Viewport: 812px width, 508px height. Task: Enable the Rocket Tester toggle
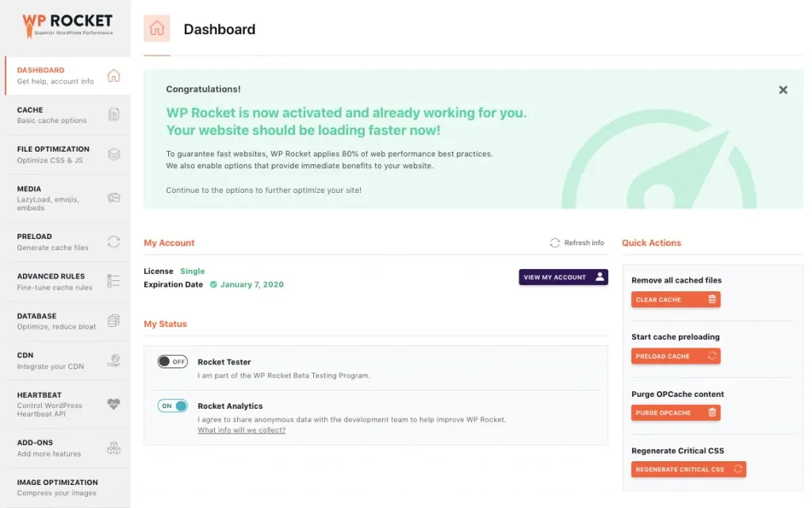[x=172, y=361]
